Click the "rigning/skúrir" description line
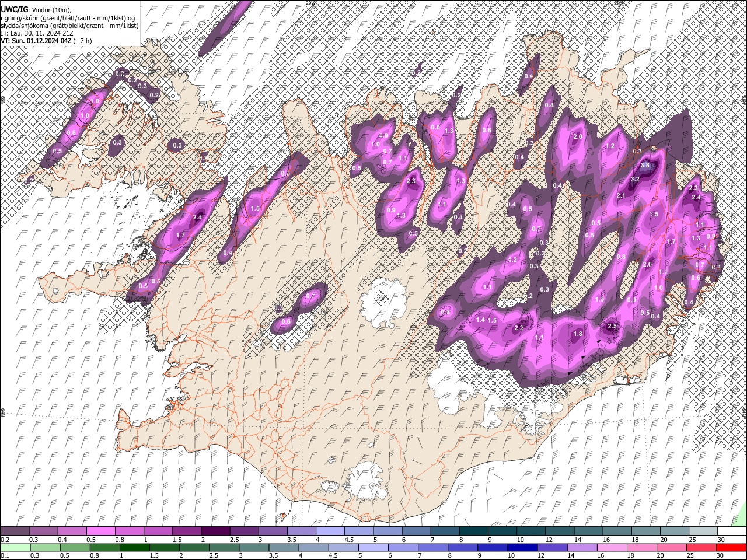Image resolution: width=747 pixels, height=560 pixels. pyautogui.click(x=68, y=18)
